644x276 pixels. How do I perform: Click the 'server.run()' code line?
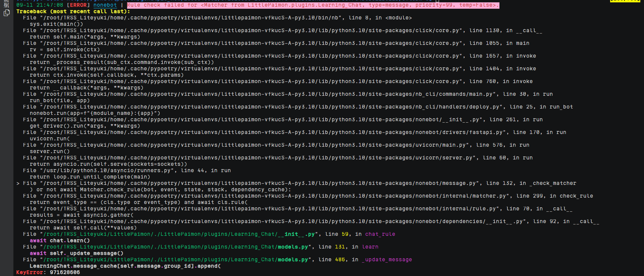[x=50, y=151]
